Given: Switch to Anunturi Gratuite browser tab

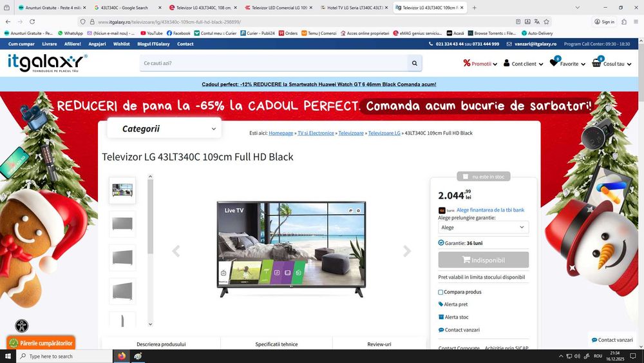Looking at the screenshot, I should point(52,7).
